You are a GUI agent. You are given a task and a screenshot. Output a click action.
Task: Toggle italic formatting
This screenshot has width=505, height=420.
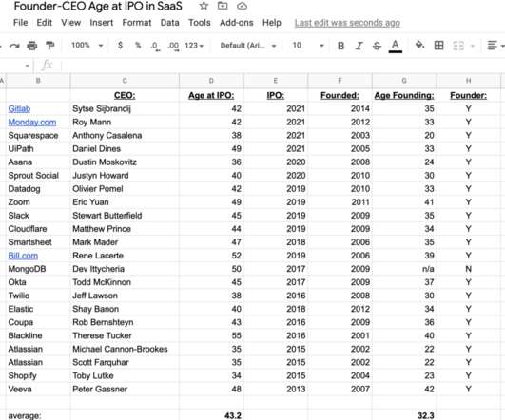359,46
